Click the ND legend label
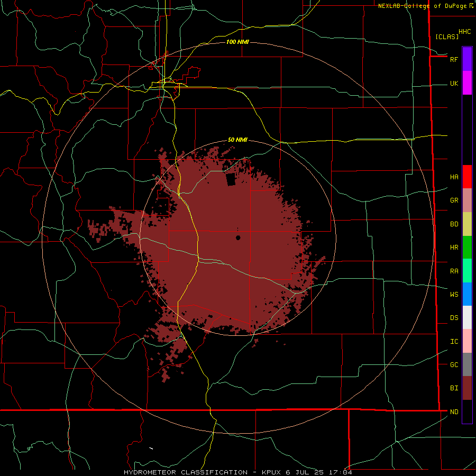 (454, 411)
